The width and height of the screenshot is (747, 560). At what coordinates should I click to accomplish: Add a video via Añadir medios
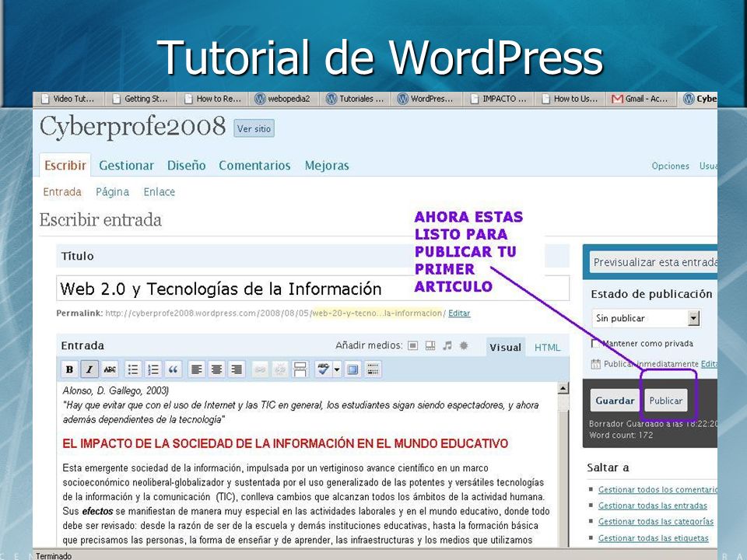coord(430,345)
